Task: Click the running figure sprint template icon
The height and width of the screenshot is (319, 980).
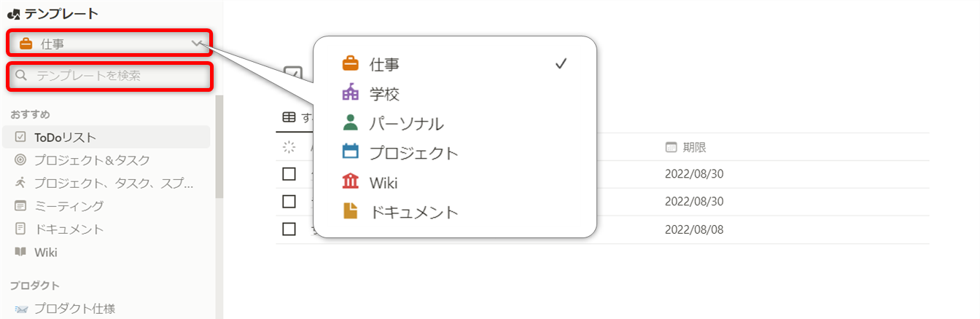Action: point(20,183)
